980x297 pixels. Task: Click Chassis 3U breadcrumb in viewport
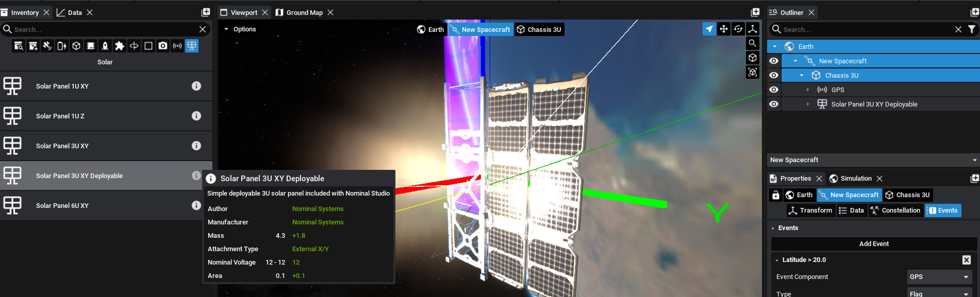pyautogui.click(x=539, y=29)
